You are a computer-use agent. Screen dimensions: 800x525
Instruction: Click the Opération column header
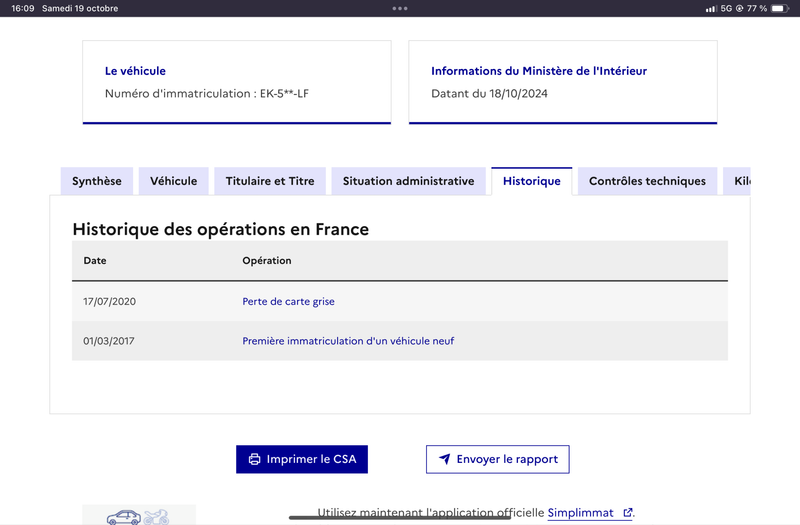click(x=267, y=261)
